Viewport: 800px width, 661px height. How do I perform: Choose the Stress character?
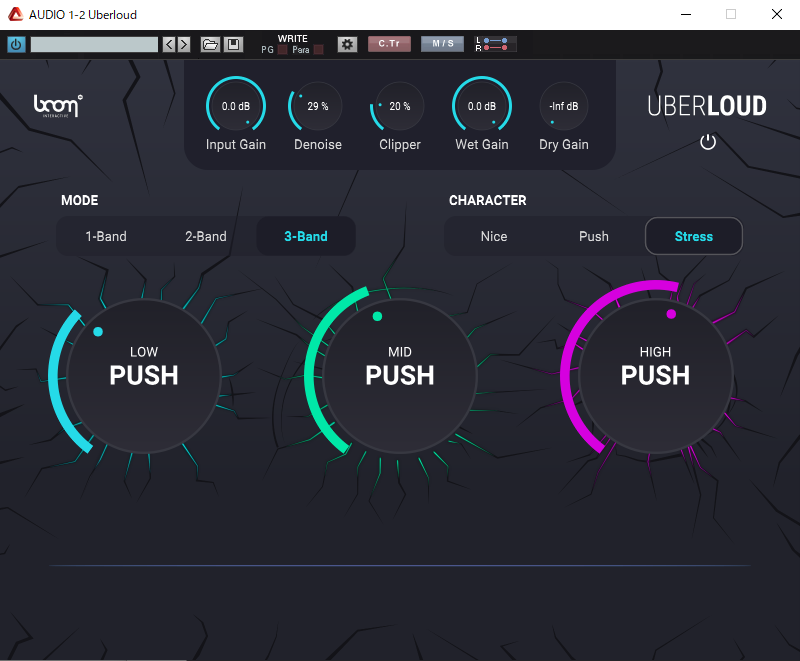coord(694,236)
